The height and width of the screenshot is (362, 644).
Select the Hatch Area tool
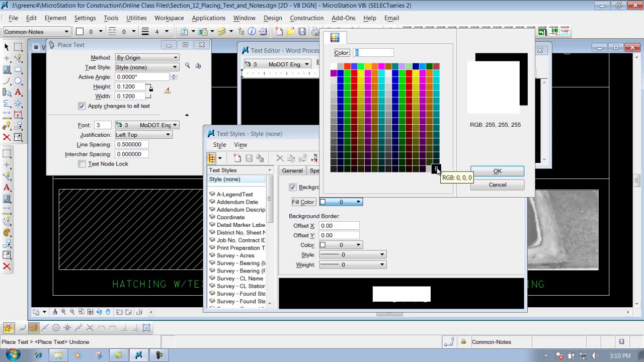tap(7, 69)
